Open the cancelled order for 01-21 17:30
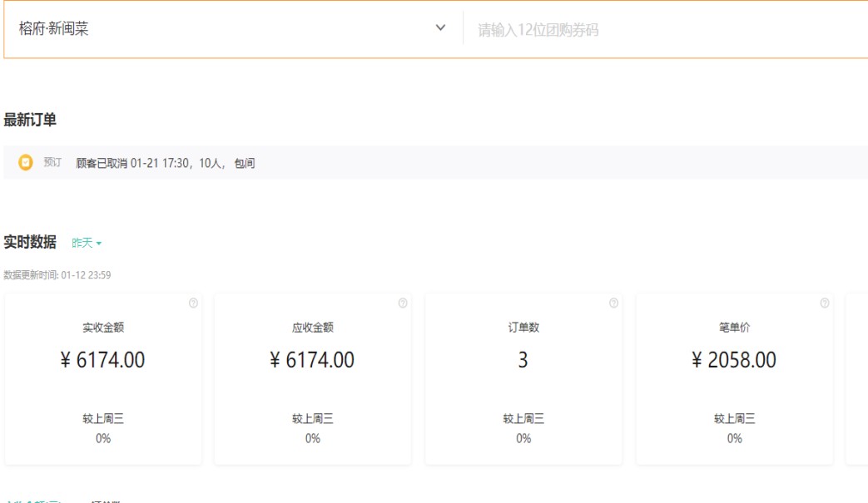Viewport: 868px width, 503px height. pos(165,164)
